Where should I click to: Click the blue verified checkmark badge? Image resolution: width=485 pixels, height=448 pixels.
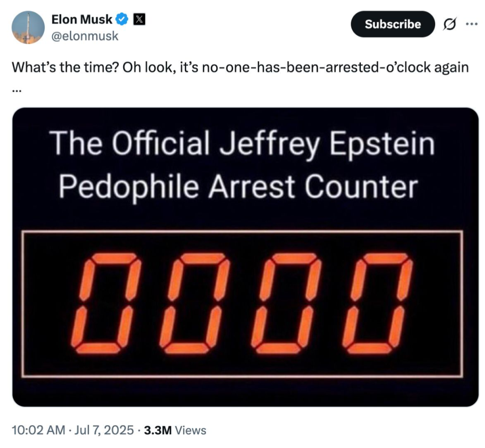[121, 20]
